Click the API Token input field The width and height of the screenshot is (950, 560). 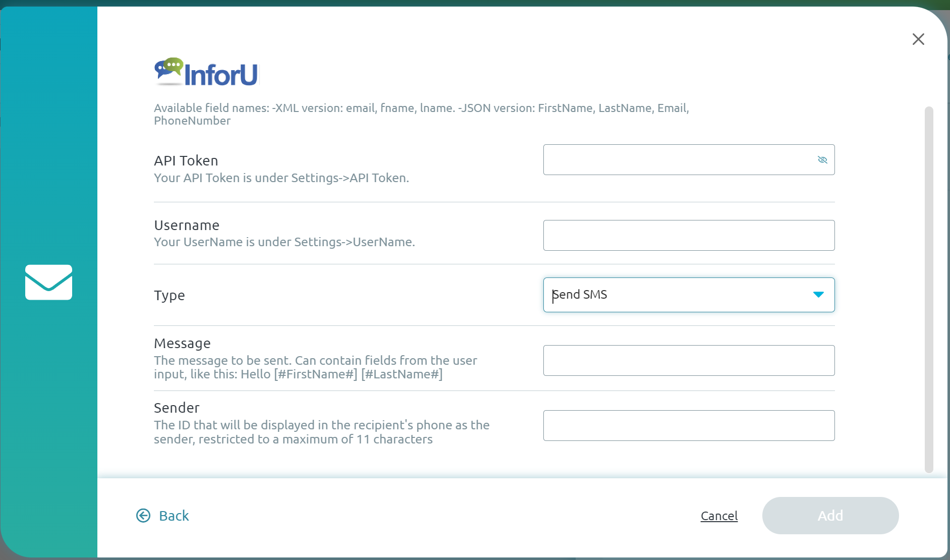(689, 160)
